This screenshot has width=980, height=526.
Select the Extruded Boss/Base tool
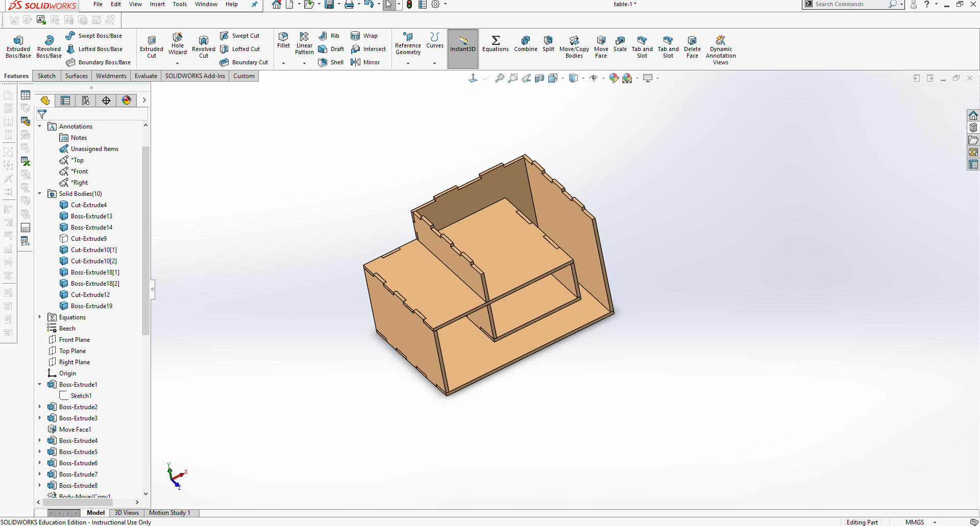coord(18,47)
